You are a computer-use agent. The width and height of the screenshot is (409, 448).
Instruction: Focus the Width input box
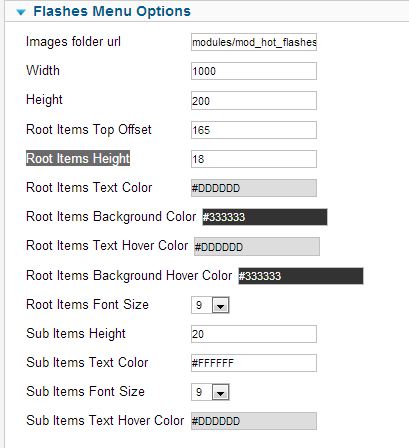click(x=254, y=71)
